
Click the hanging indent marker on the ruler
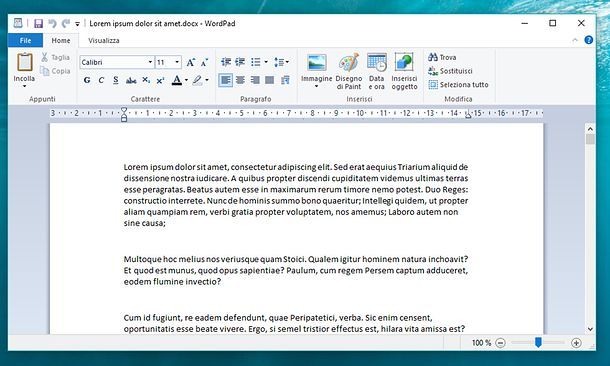point(124,115)
